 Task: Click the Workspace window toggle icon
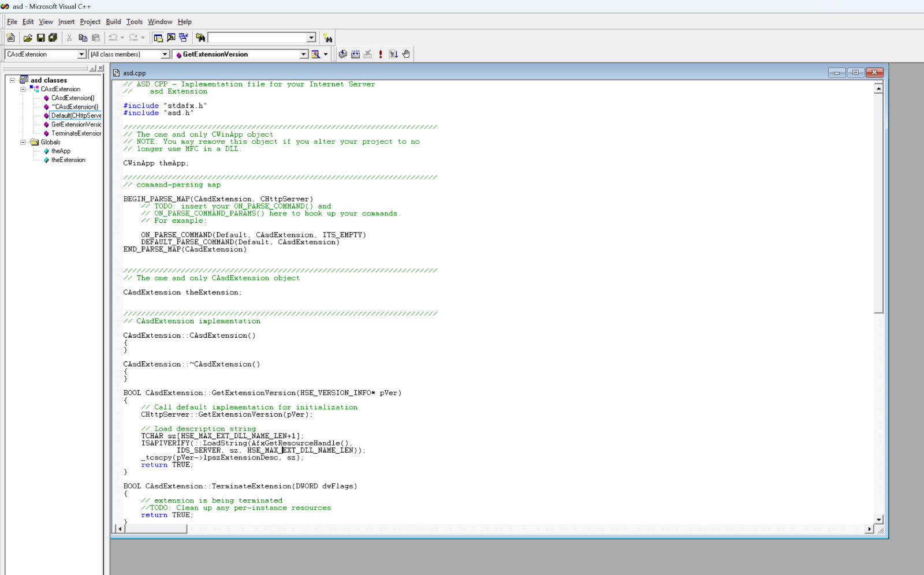pyautogui.click(x=158, y=37)
